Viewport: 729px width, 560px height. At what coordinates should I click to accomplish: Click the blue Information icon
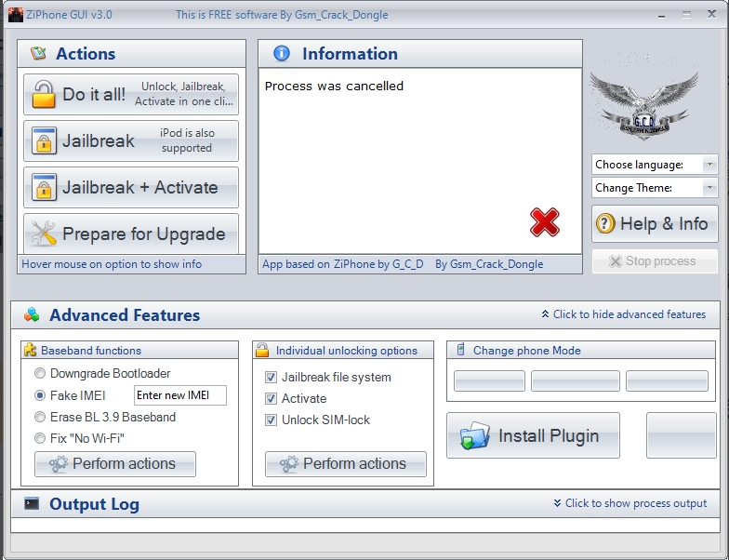point(281,54)
